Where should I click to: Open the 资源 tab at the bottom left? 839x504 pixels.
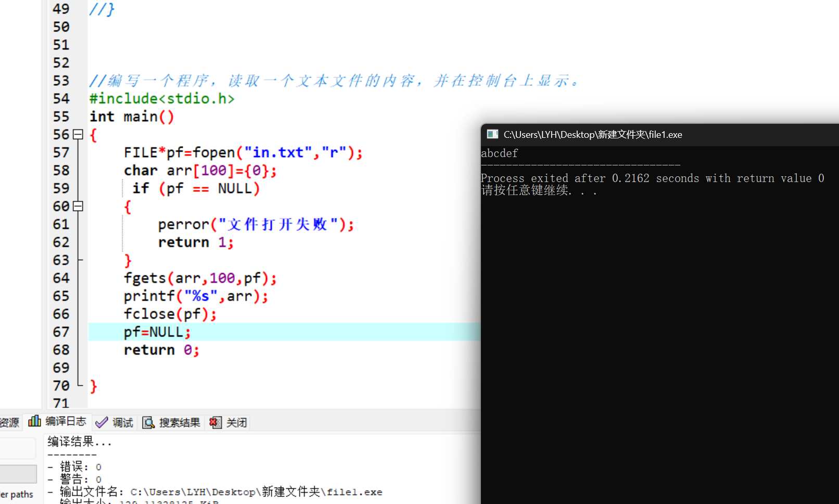click(9, 422)
